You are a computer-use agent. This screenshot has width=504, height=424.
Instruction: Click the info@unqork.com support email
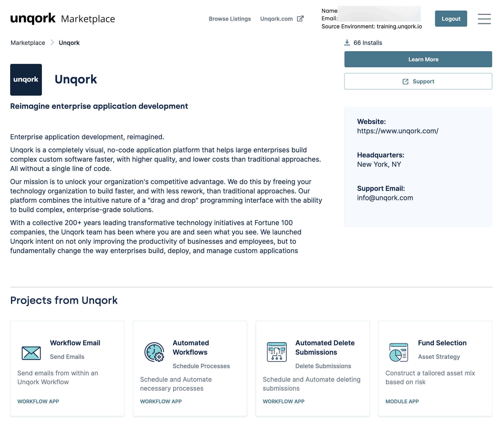click(385, 198)
